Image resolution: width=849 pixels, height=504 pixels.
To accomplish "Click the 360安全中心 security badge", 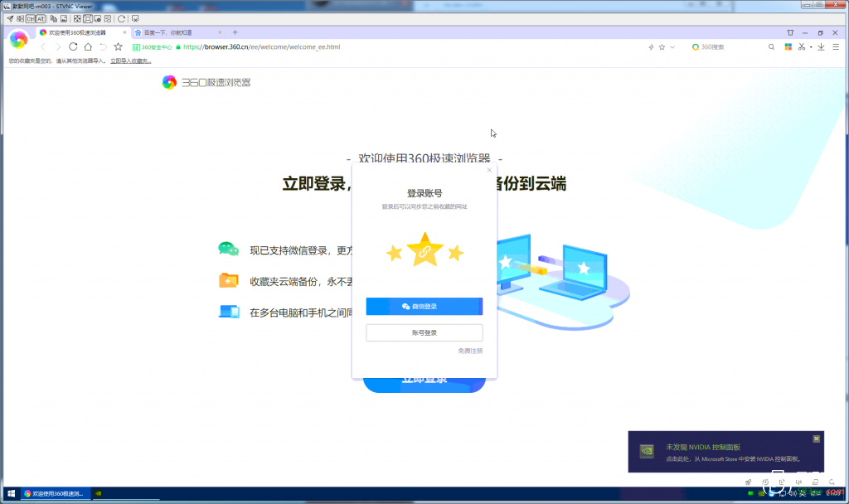I will 153,47.
